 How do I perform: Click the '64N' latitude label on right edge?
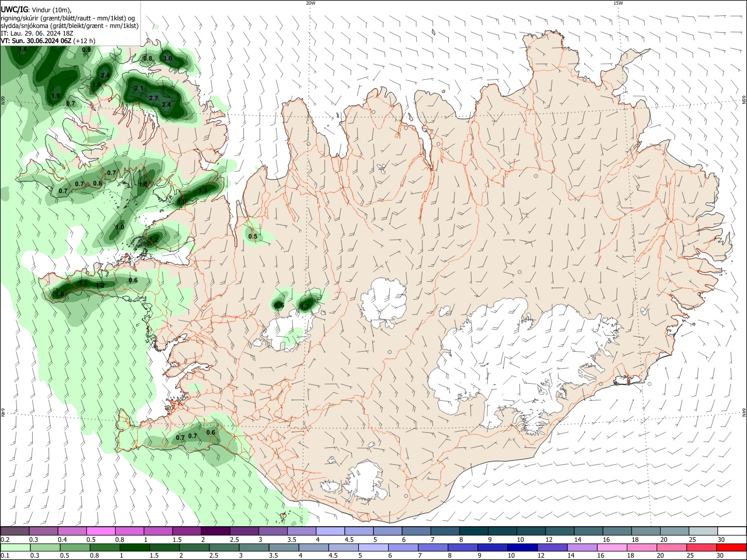(x=744, y=412)
